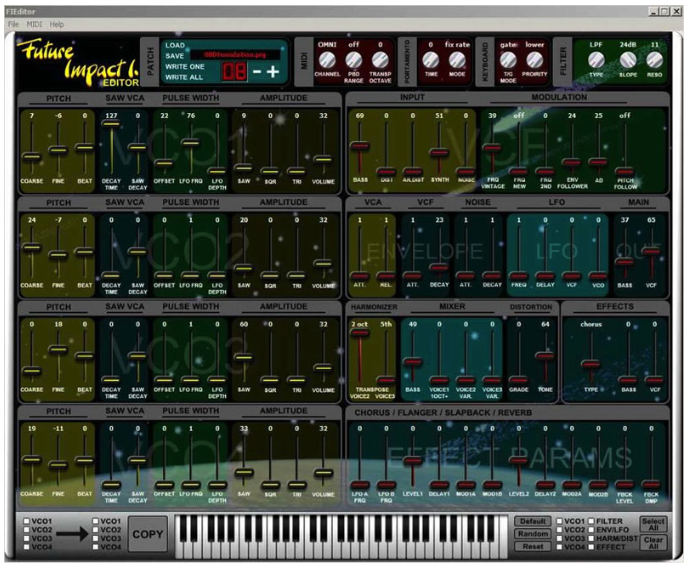
Task: Check the right-side VCO2 selection checkbox
Action: coord(559,530)
